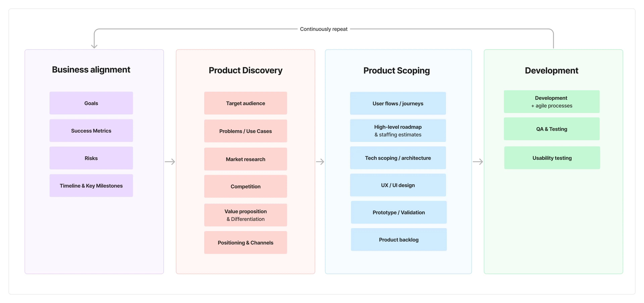This screenshot has height=303, width=644.
Task: Click the arrow between Product Discovery and Product Scoping
Action: (320, 162)
